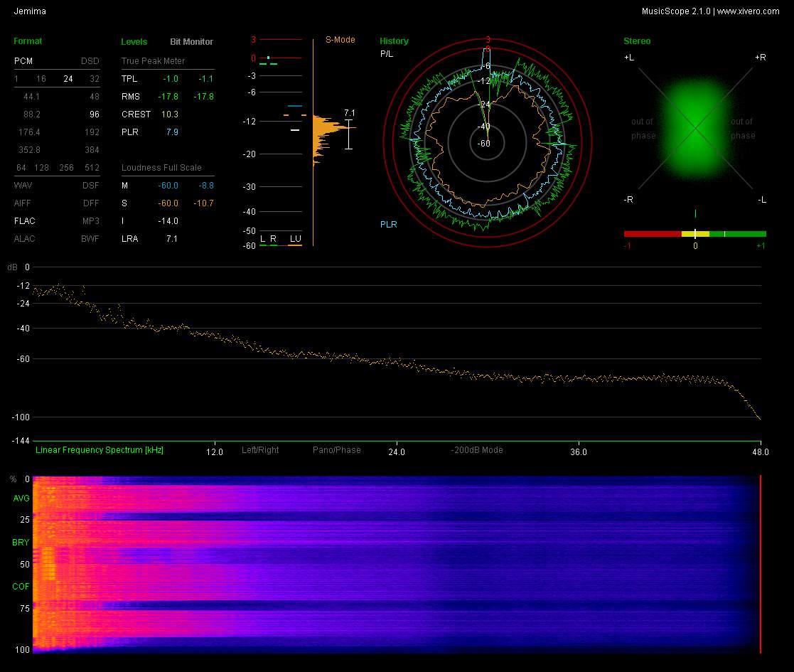
Task: Click the red playback position marker
Action: [x=761, y=563]
